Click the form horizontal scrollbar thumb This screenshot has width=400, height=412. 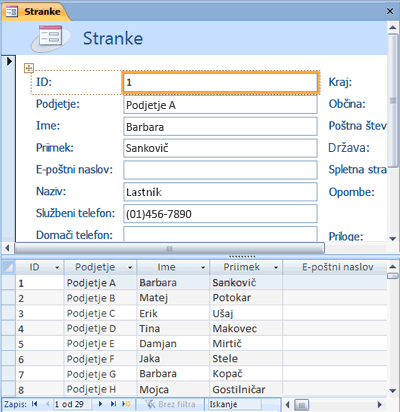point(169,248)
